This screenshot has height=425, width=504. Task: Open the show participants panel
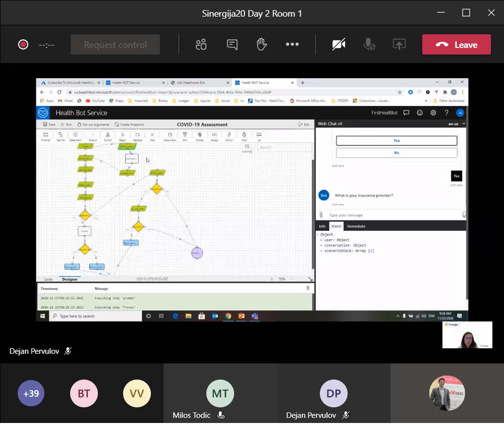pos(201,44)
